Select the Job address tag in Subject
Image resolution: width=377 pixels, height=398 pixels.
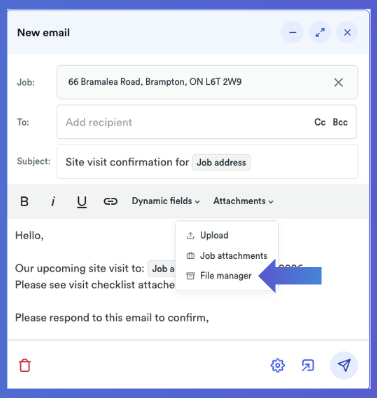coord(221,162)
